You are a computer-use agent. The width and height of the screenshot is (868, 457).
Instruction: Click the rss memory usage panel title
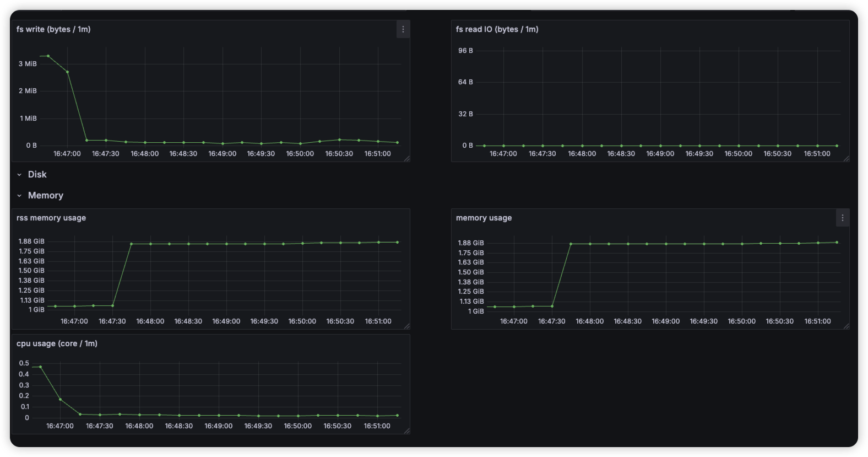pos(51,218)
